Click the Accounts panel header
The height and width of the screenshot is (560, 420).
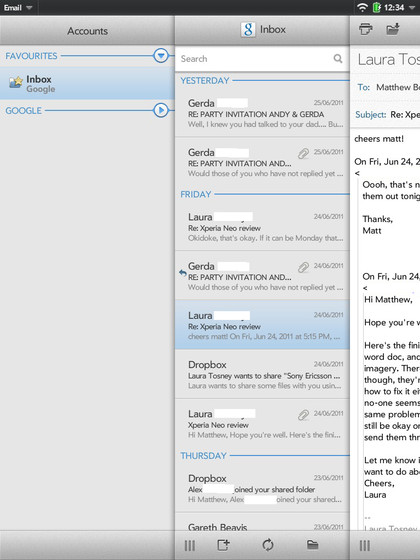tap(87, 31)
